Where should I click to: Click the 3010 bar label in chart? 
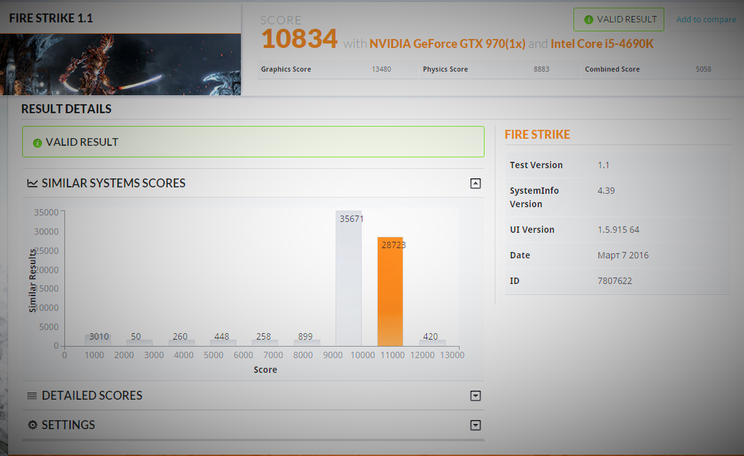tap(99, 336)
